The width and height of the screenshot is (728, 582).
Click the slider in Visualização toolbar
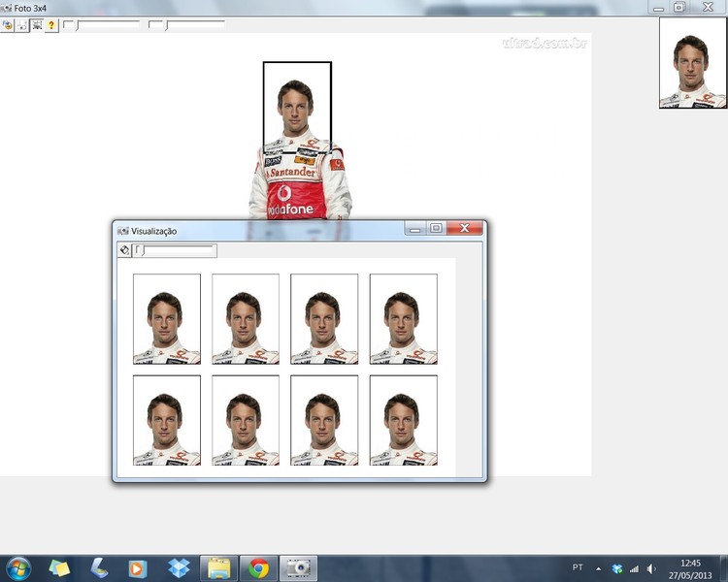click(x=175, y=250)
